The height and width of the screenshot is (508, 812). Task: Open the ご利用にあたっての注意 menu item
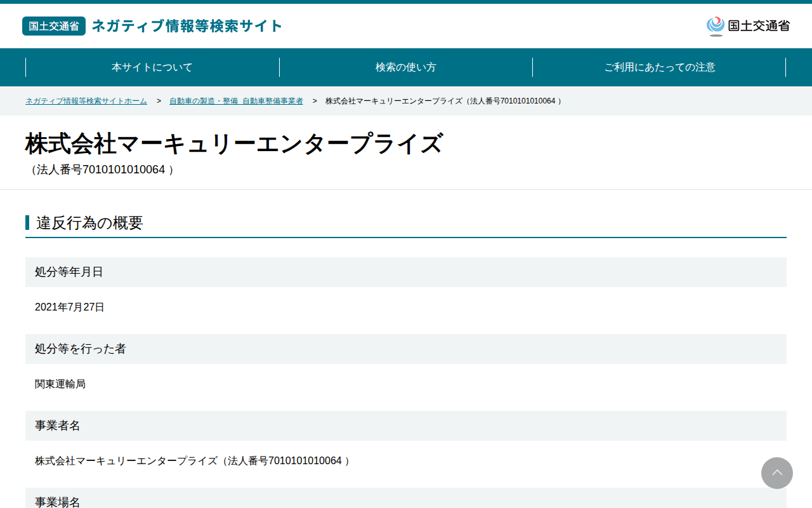659,67
